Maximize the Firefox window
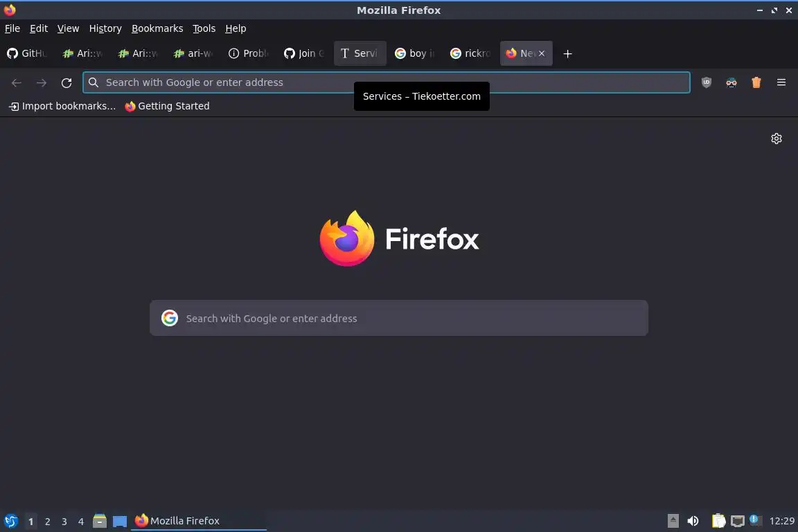798x532 pixels. 774,10
